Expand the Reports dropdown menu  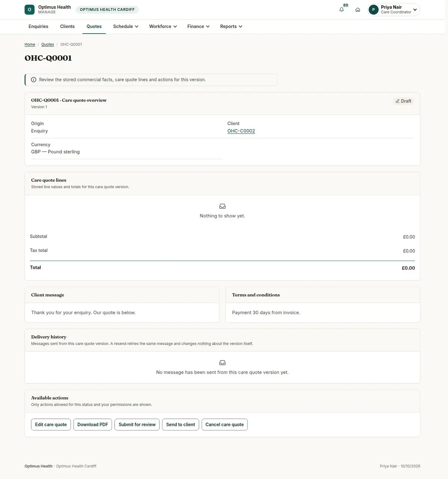coord(231,27)
